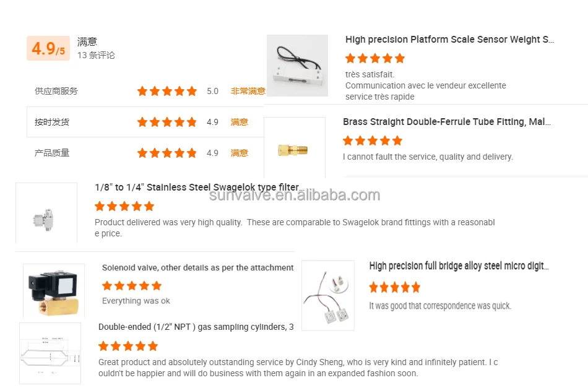Click stars under Brass Tube Fitting review

tap(373, 140)
